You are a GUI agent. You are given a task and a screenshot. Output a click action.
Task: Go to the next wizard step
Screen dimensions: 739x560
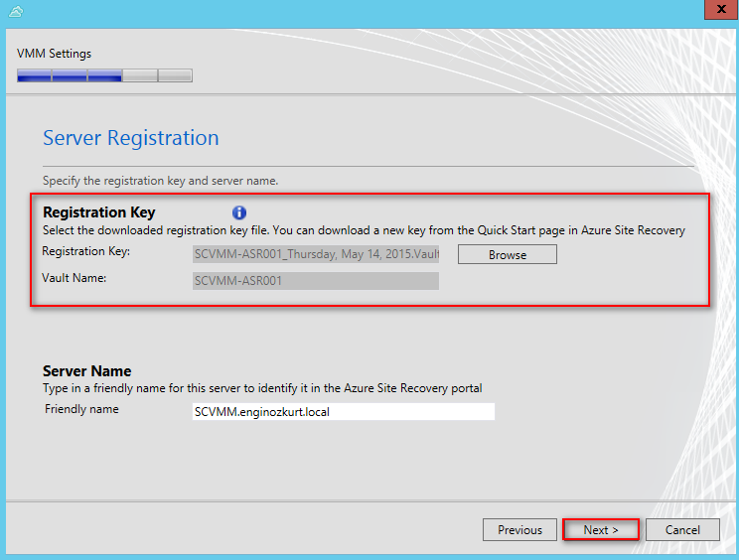[x=601, y=530]
